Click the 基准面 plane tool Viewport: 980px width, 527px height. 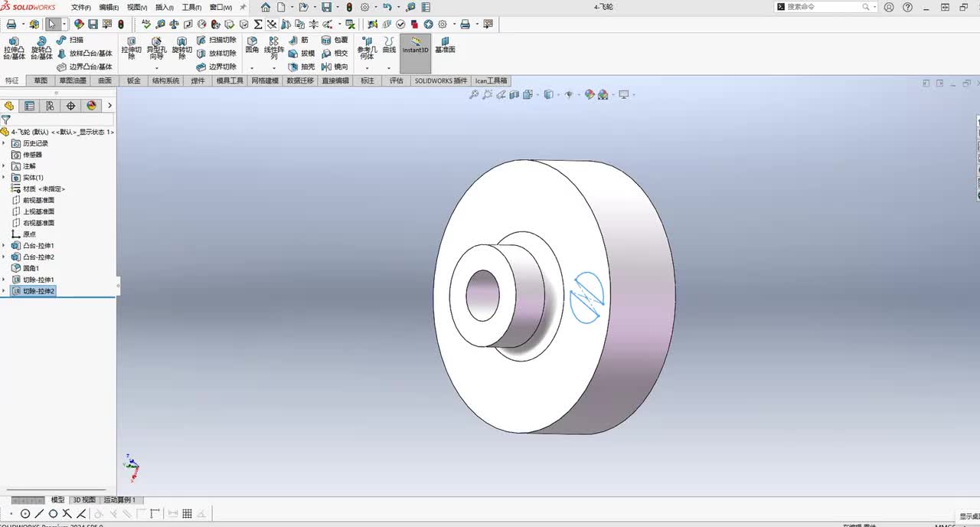point(445,45)
